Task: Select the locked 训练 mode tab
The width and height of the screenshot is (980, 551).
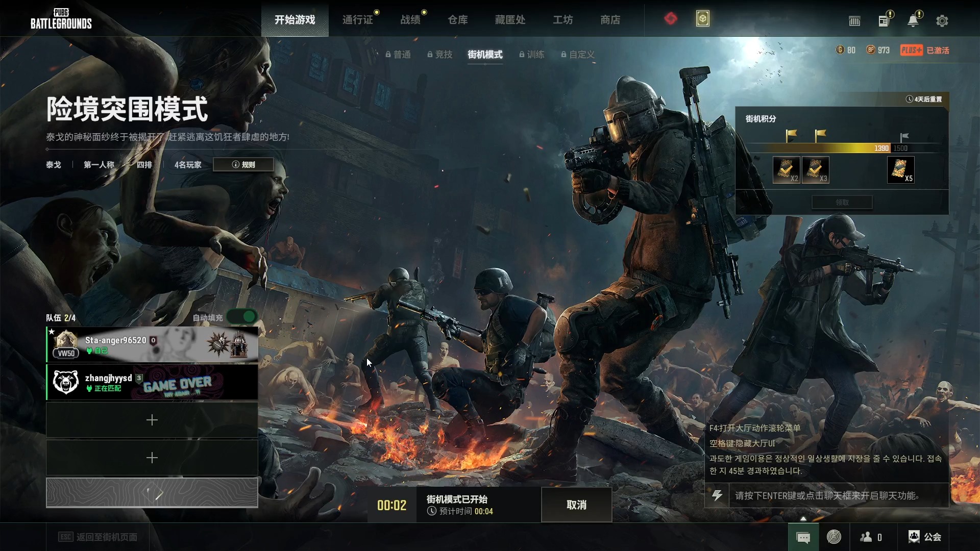Action: (532, 55)
